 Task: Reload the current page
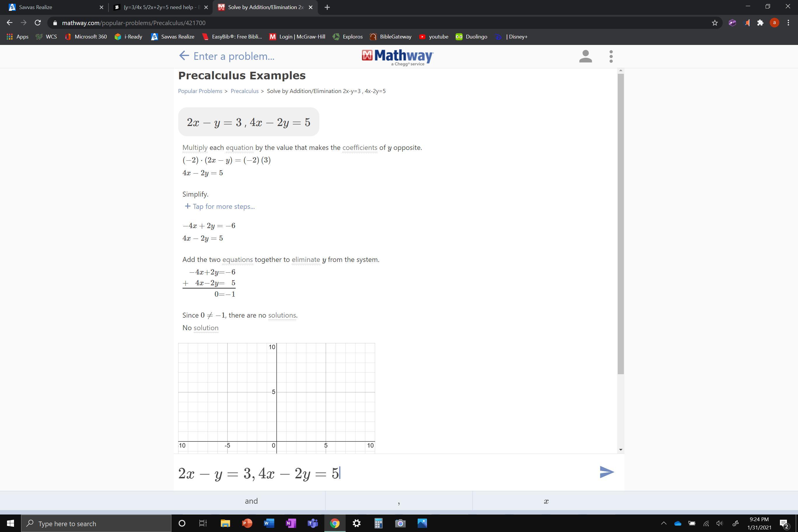click(38, 23)
